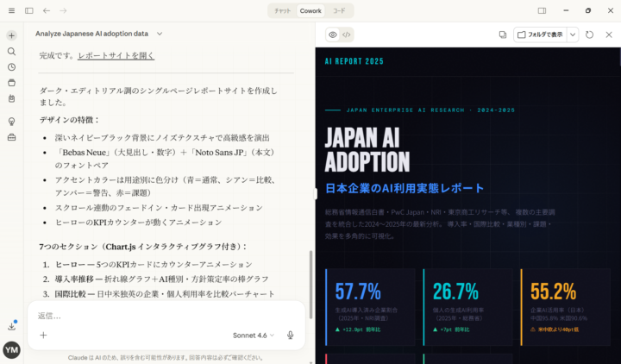Start a new task with the plus icon

click(x=11, y=35)
